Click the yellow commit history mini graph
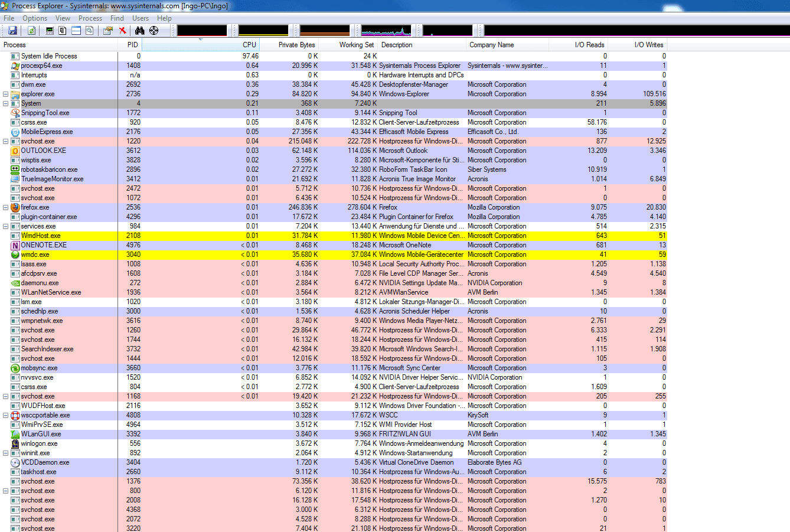Image resolution: width=790 pixels, height=532 pixels. tap(263, 31)
